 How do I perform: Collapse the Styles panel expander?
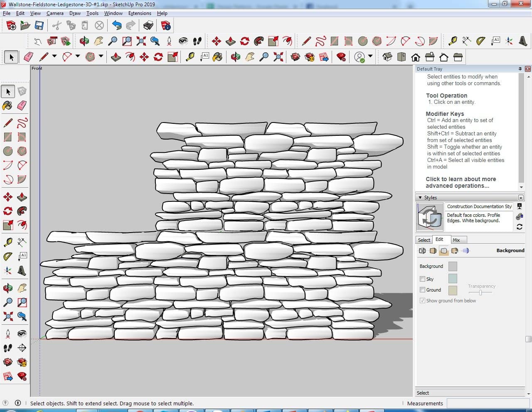click(x=420, y=198)
